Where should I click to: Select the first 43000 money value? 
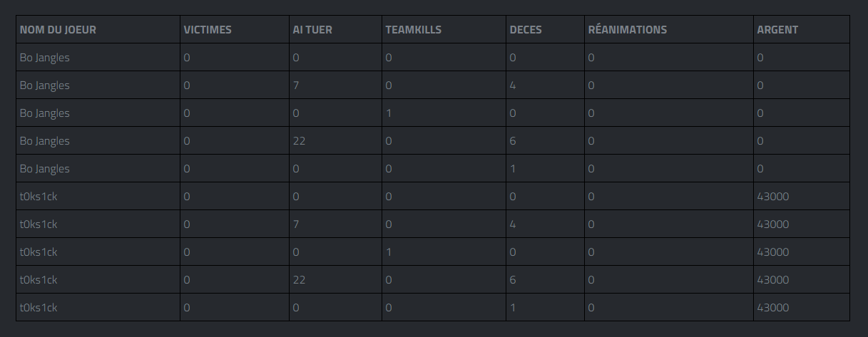point(773,197)
